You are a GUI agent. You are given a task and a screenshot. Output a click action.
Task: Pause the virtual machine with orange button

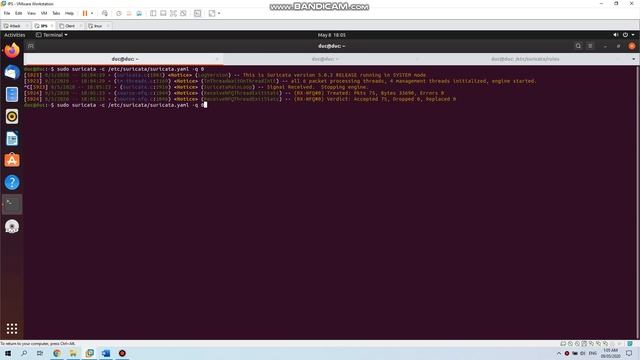pos(85,13)
